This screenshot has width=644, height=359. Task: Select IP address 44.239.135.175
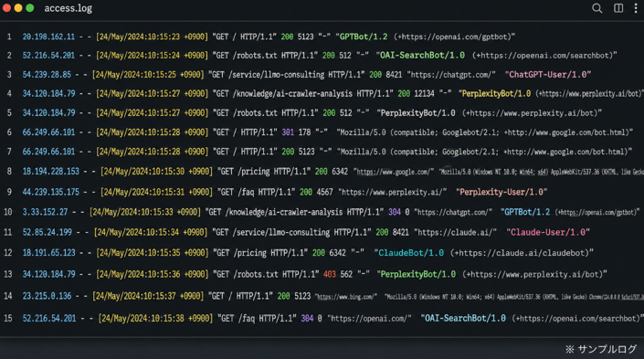tap(50, 192)
